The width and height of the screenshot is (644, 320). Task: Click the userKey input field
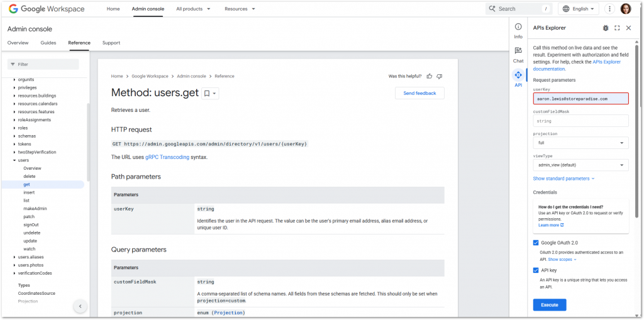pos(580,99)
